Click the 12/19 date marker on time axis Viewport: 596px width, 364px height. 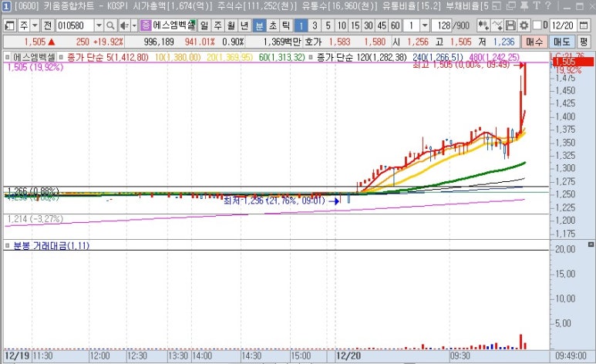17,356
